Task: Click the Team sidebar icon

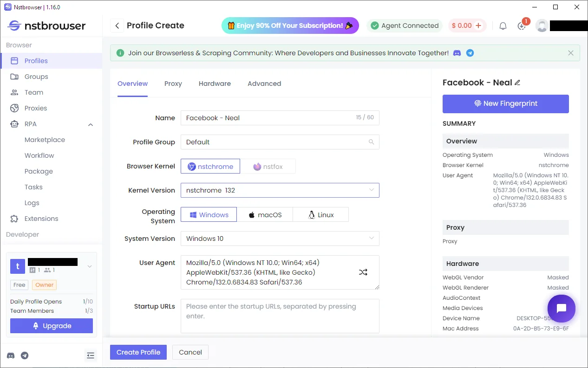Action: [14, 92]
